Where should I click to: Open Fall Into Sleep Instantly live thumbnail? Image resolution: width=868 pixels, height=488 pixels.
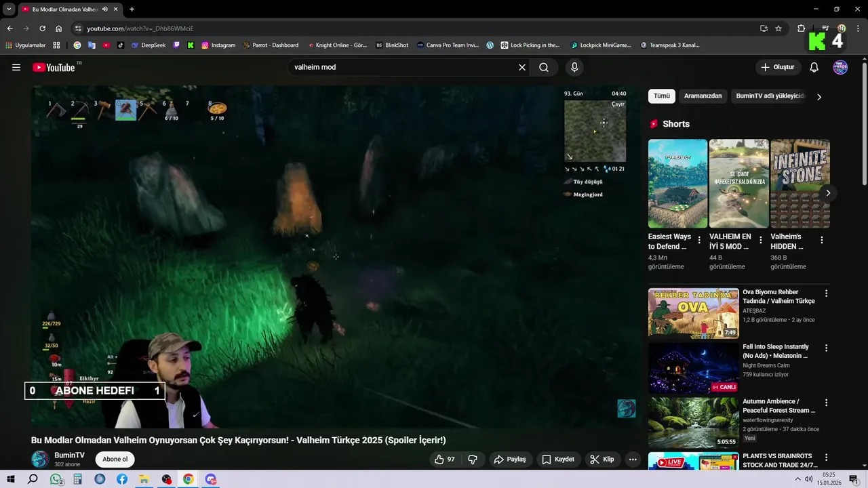pos(693,368)
